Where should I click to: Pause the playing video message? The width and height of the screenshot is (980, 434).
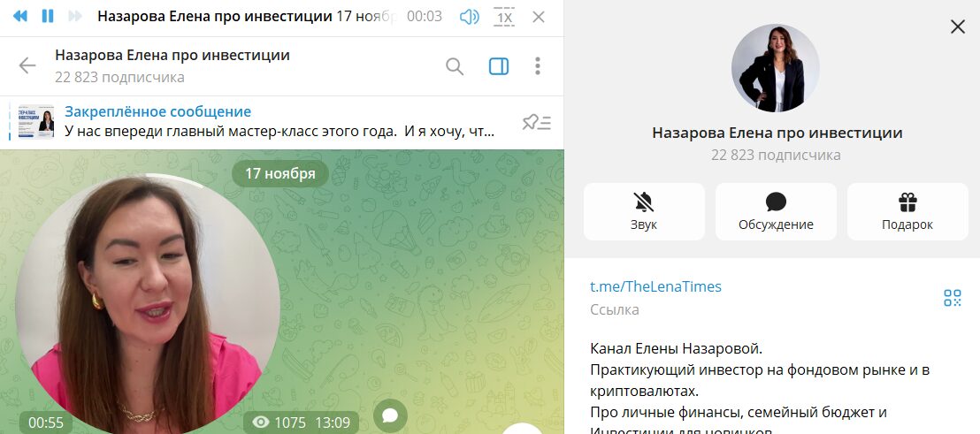48,16
